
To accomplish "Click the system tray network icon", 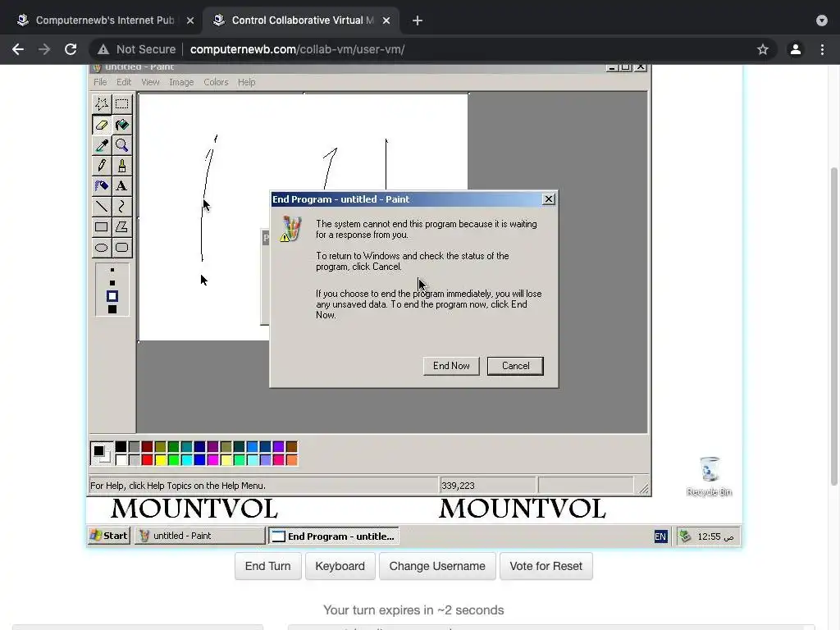I will 685,536.
